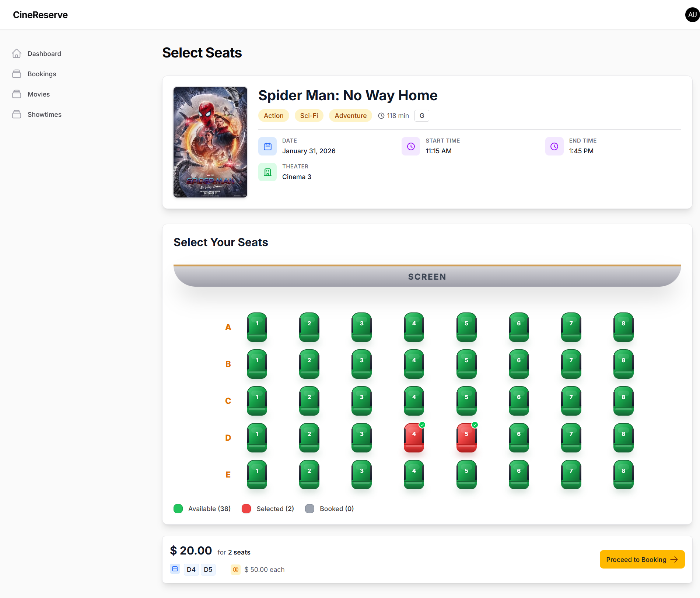Click the calendar date icon
Screen dimensions: 700x598
pyautogui.click(x=267, y=147)
